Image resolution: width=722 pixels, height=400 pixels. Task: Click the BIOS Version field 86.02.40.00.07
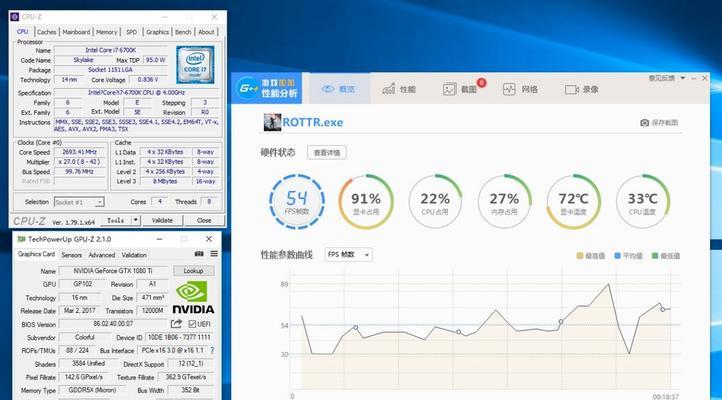point(113,324)
